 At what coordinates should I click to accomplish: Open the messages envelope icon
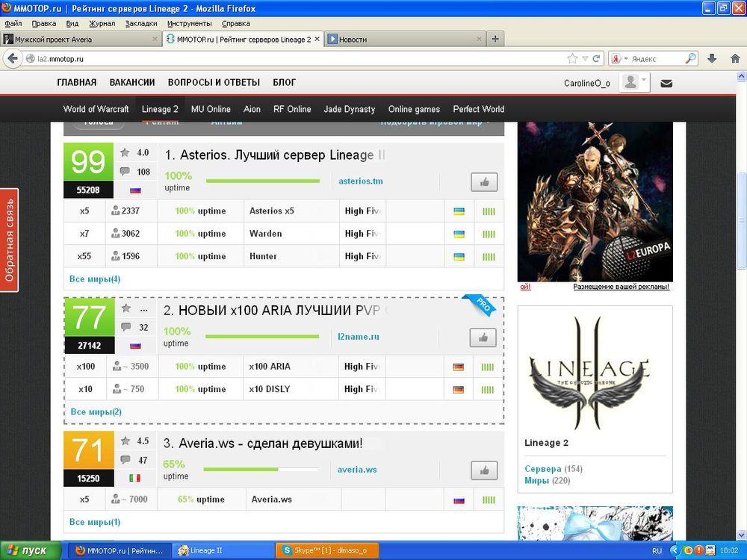pos(666,83)
